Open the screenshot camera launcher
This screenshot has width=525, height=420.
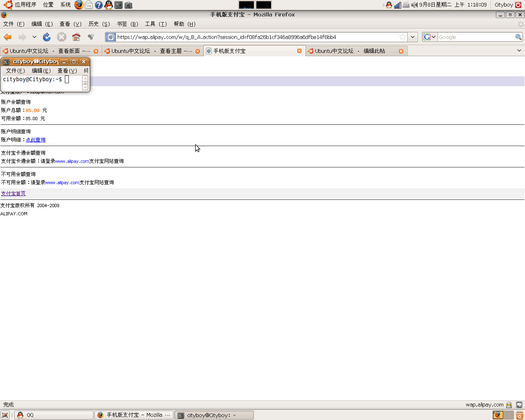(128, 5)
